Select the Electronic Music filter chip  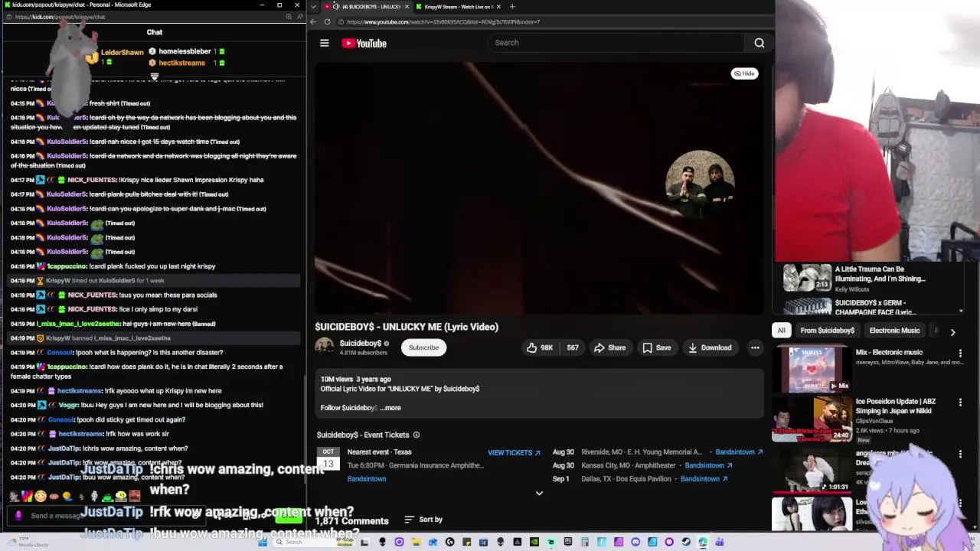pos(894,331)
